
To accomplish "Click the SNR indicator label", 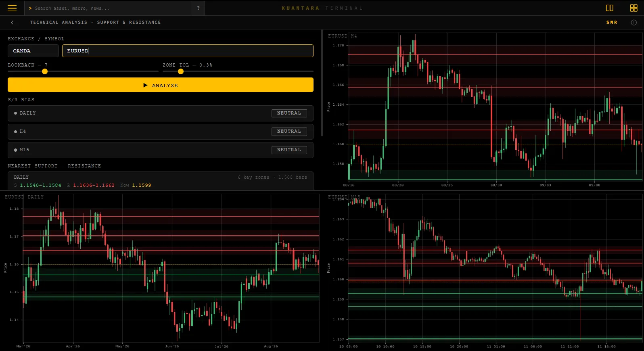I will coord(612,23).
